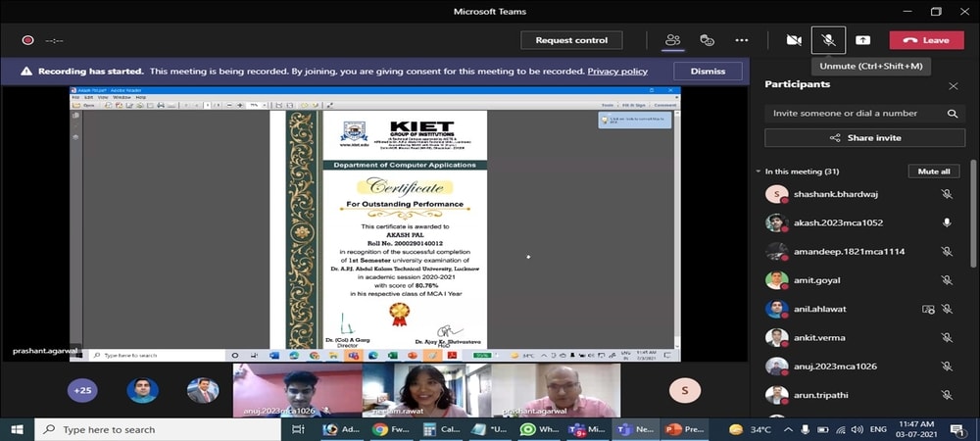Open the chat conversation icon
Viewport: 980px width, 441px height.
(x=707, y=40)
